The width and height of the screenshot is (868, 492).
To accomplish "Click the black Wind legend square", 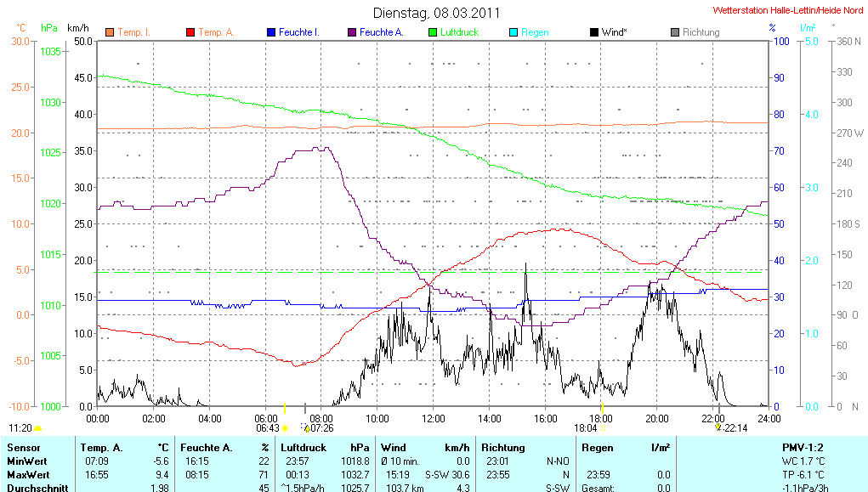I will tap(593, 32).
